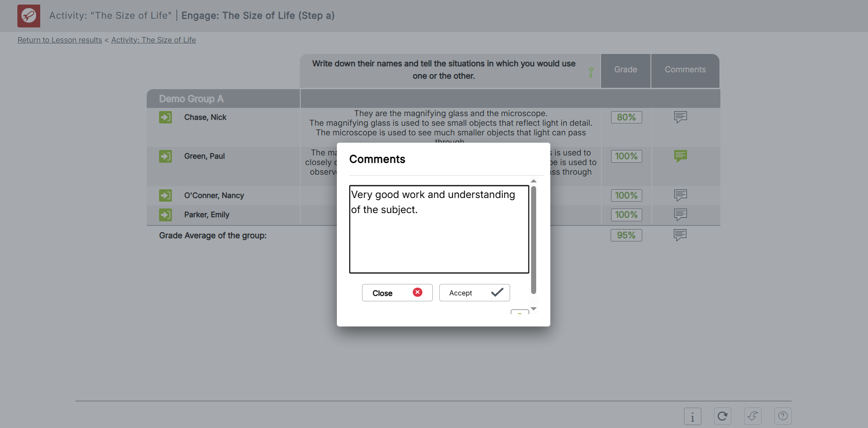Open the Activity: The Size of Life link

click(x=154, y=40)
